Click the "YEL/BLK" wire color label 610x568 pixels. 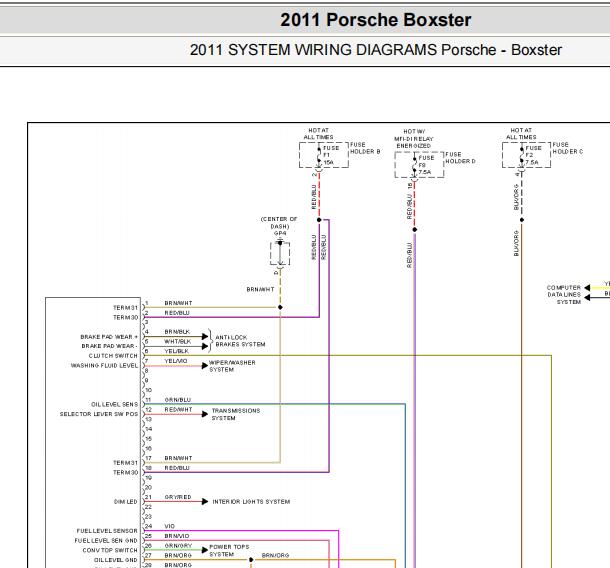[177, 351]
